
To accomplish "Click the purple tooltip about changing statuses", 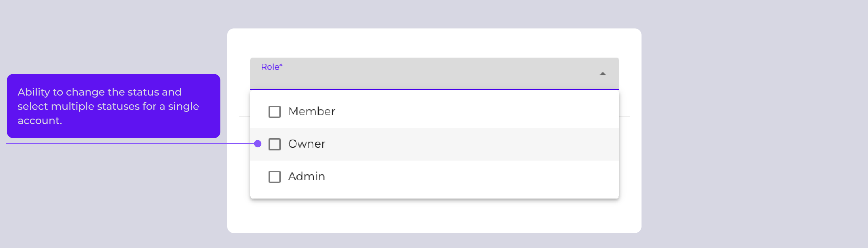I will coord(113,106).
